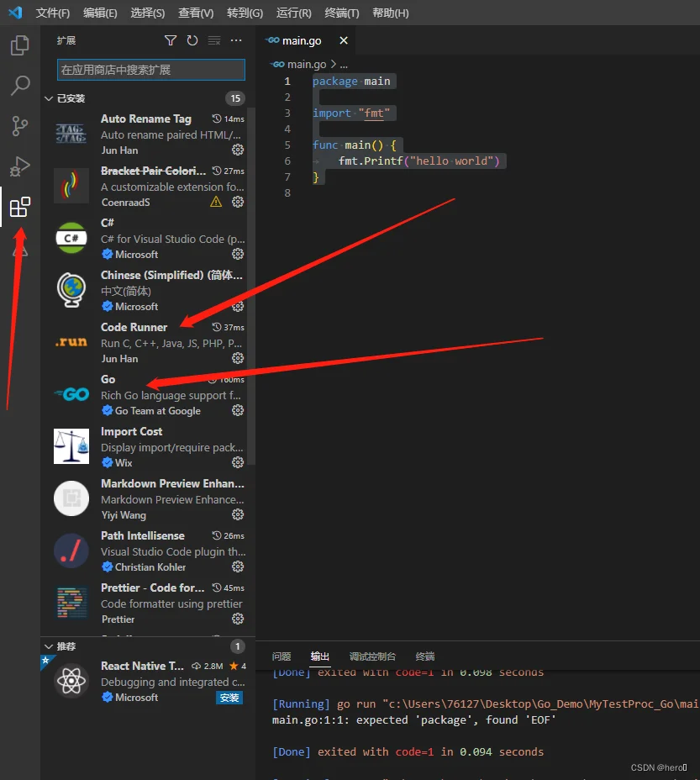Open the Code Runner extension entry

coord(148,343)
